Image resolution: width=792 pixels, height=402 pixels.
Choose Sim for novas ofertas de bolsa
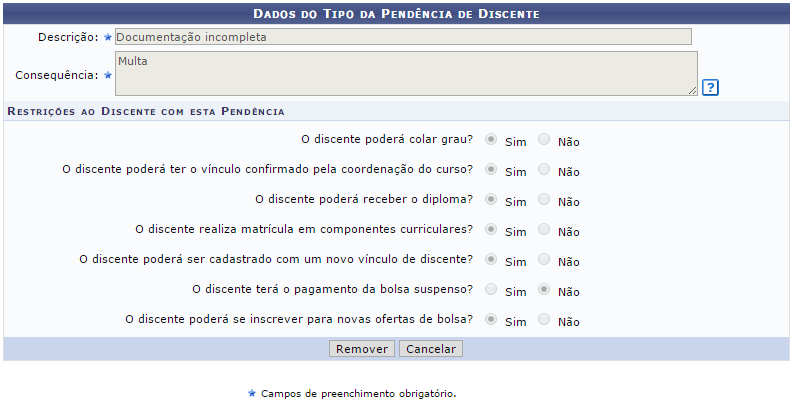coord(491,319)
